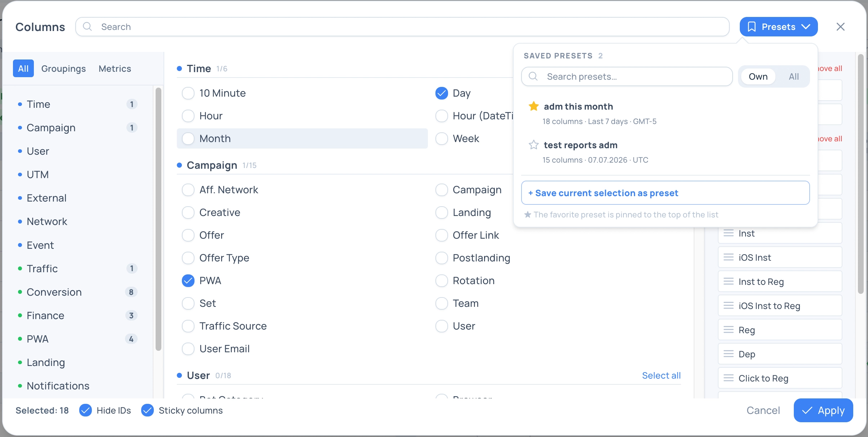The image size is (868, 437).
Task: Collapse the Presets dropdown chevron
Action: 806,27
